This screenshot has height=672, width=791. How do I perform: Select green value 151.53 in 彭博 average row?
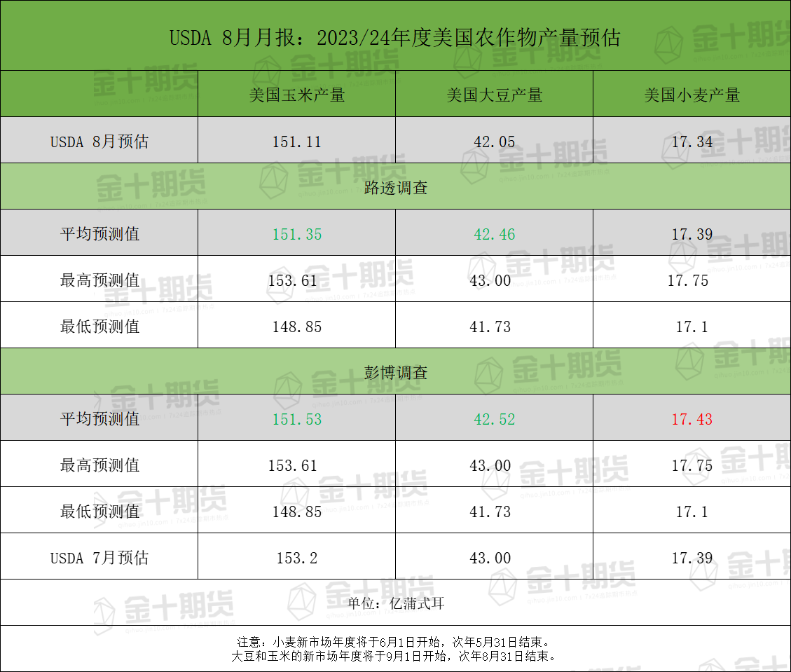[296, 420]
